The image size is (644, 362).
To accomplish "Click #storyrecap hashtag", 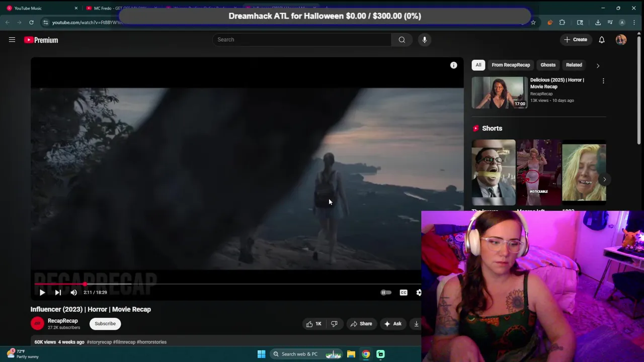I will pyautogui.click(x=99, y=342).
